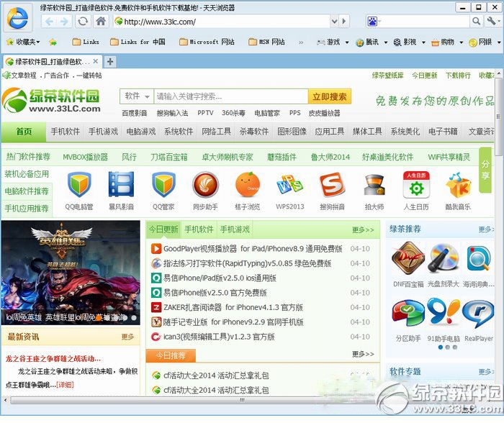Image resolution: width=504 pixels, height=423 pixels.
Task: Focus the keyword search input field
Action: point(231,96)
